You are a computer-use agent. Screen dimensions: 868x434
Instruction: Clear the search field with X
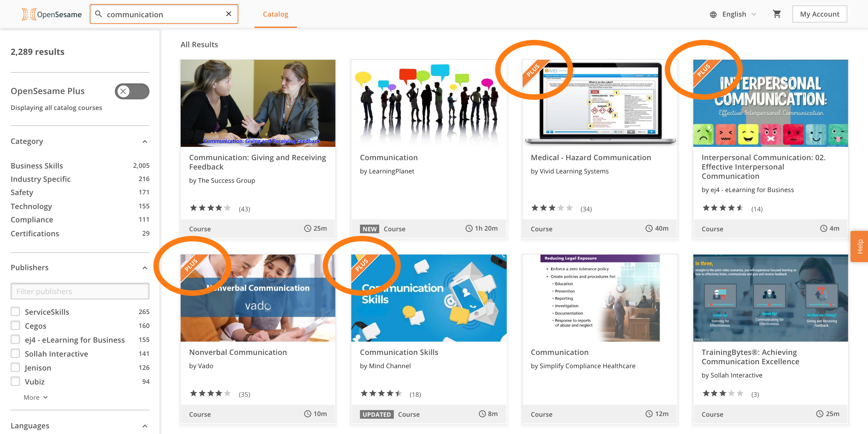coord(228,14)
